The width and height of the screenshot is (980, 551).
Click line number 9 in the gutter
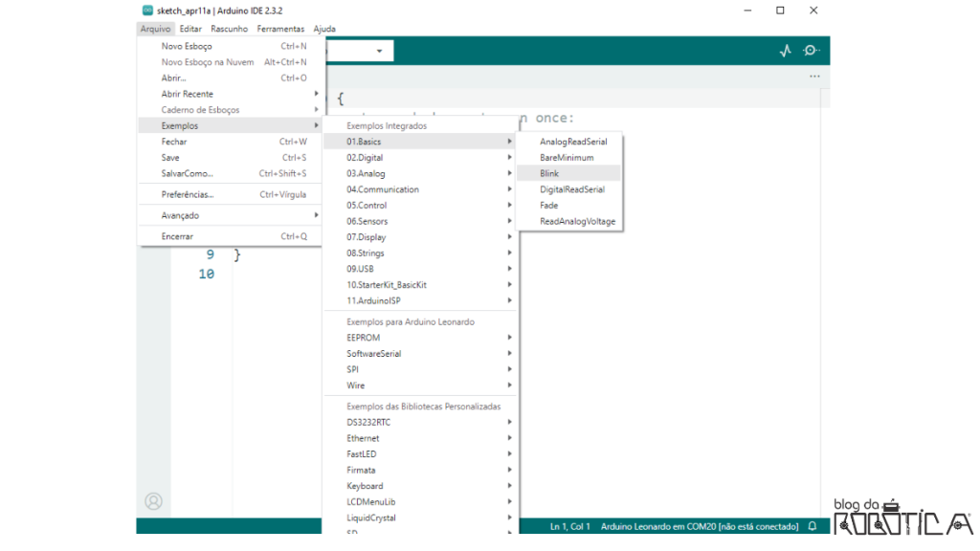click(x=210, y=254)
